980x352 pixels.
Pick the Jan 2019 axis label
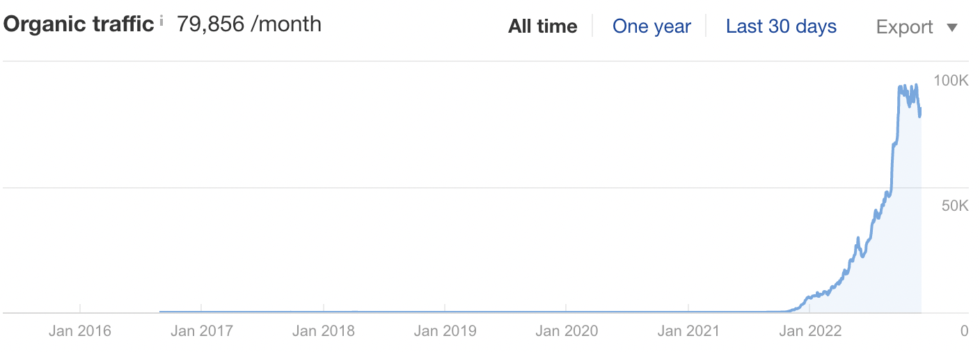click(445, 331)
